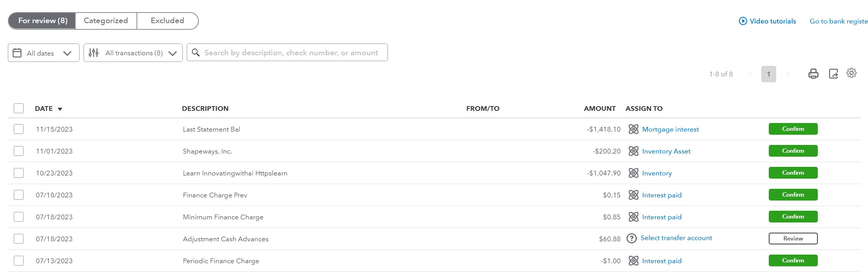Check the select-all header checkbox
This screenshot has width=868, height=273.
tap(18, 108)
